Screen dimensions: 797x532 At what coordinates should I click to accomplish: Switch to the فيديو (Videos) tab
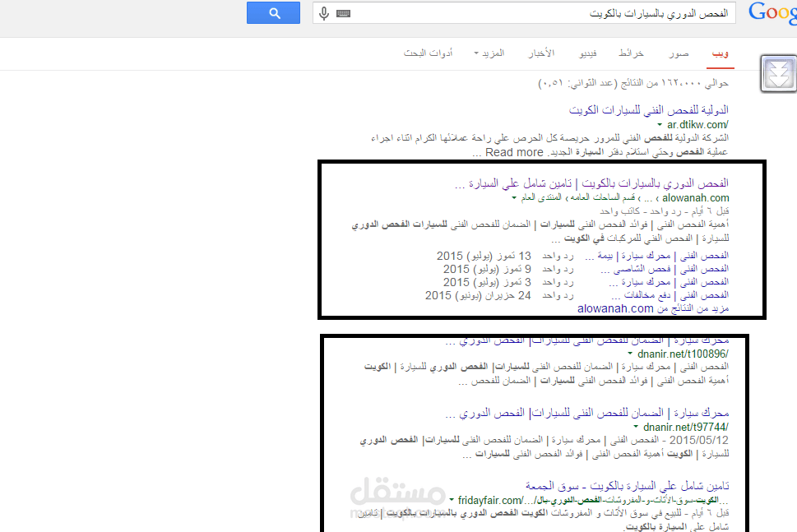click(588, 53)
